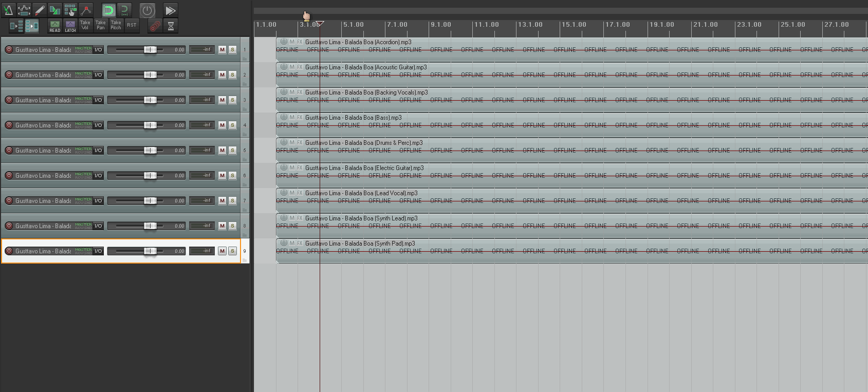Select the 'Balada Boa (Electric Guitar).mp3' item title
Viewport: 868px width, 392px height.
coord(384,168)
